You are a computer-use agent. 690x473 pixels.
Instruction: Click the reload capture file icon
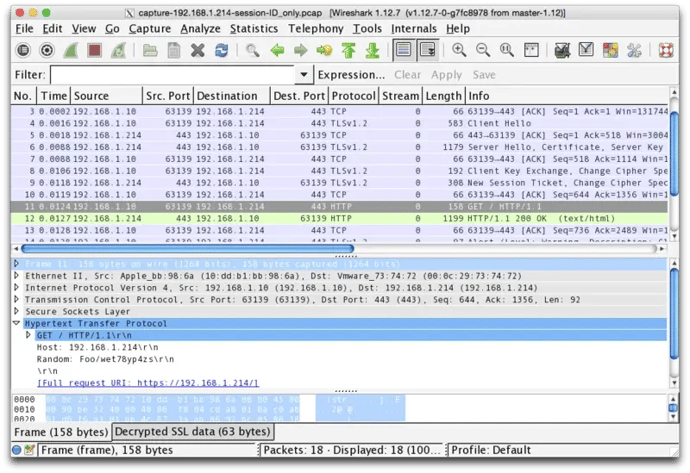pyautogui.click(x=221, y=50)
